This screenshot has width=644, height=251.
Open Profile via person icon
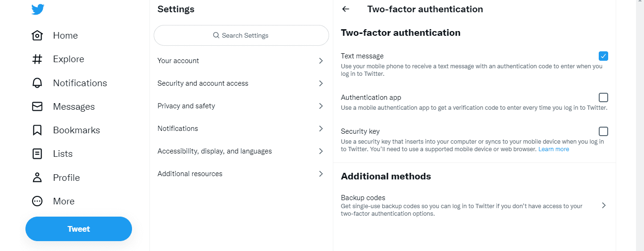point(37,178)
